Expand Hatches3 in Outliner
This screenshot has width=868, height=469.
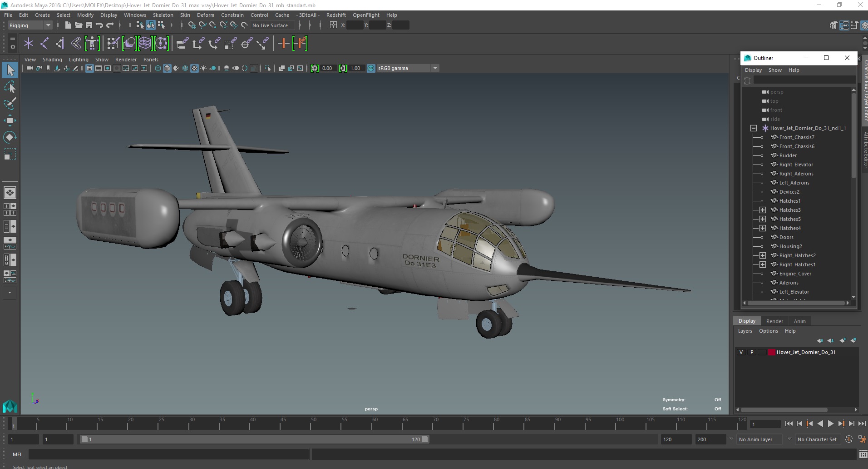763,210
